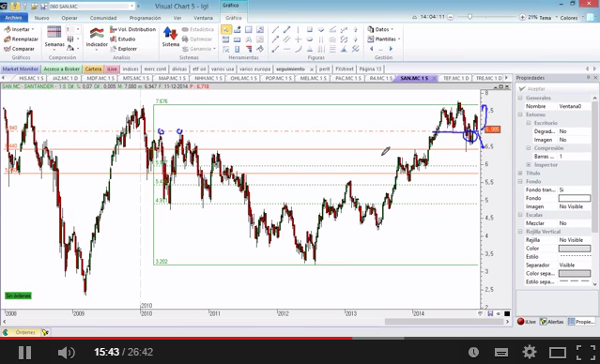Select the triangle figure tool
The height and width of the screenshot is (364, 600).
click(x=310, y=49)
